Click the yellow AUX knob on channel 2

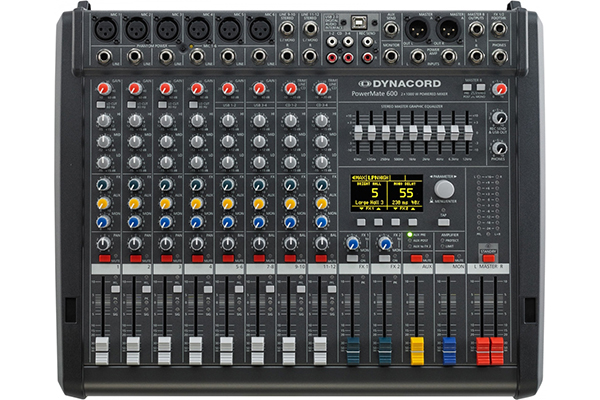pyautogui.click(x=134, y=203)
